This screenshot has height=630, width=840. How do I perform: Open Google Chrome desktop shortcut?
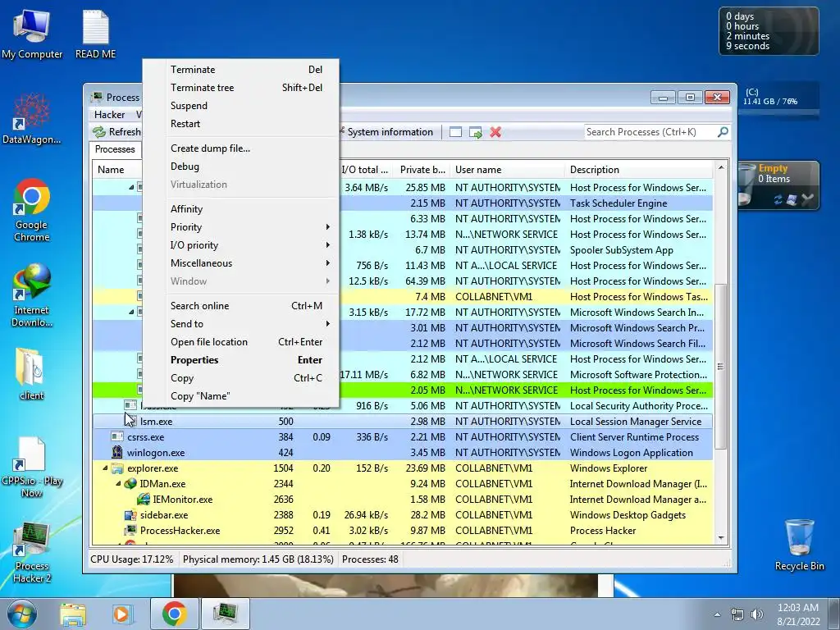pyautogui.click(x=32, y=211)
